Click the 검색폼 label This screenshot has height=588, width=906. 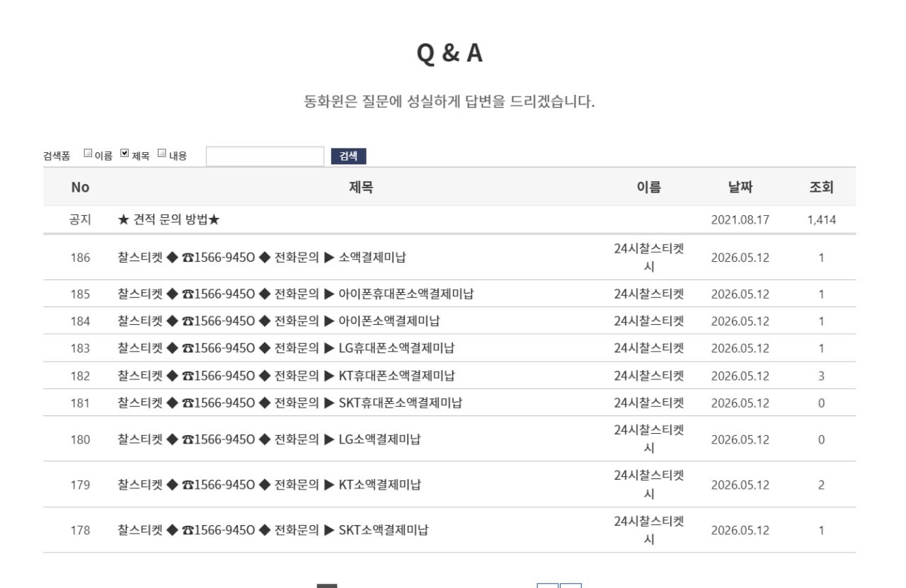tap(57, 156)
